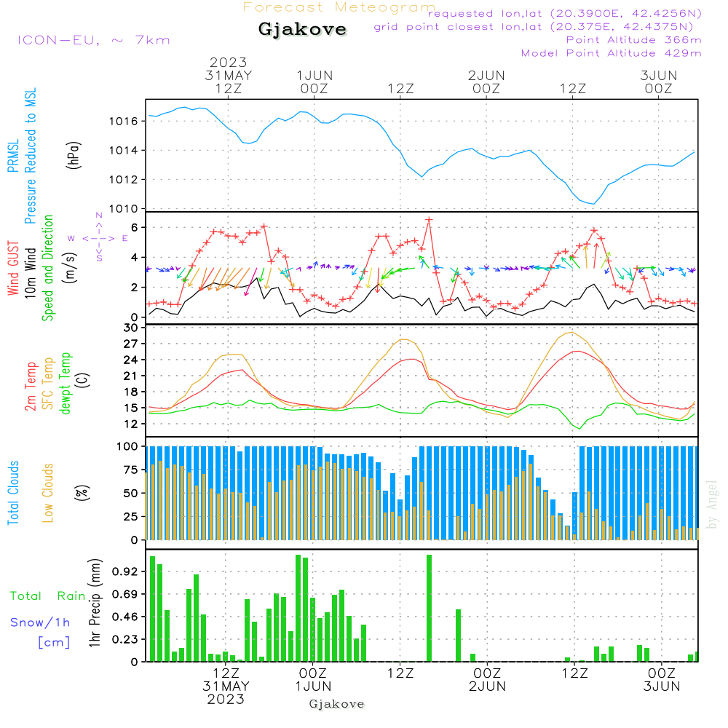This screenshot has width=728, height=728.
Task: Click the "0.23" precipitation tick
Action: click(x=125, y=640)
